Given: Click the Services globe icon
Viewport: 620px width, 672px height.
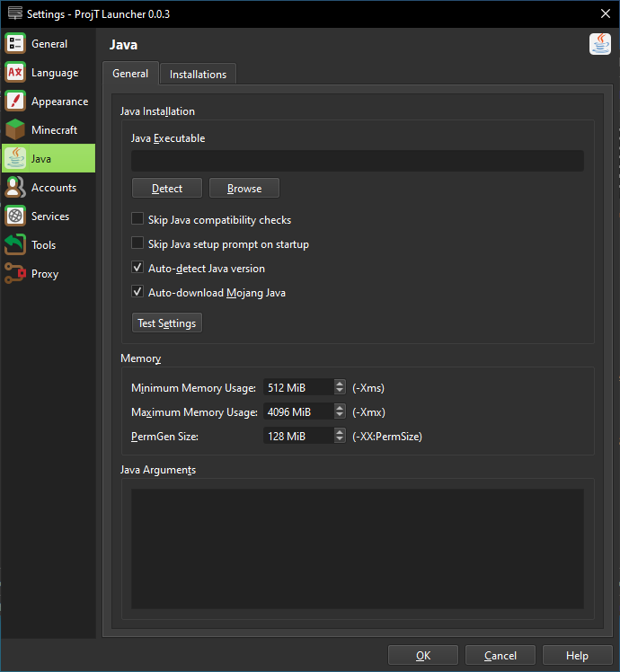Looking at the screenshot, I should point(15,216).
